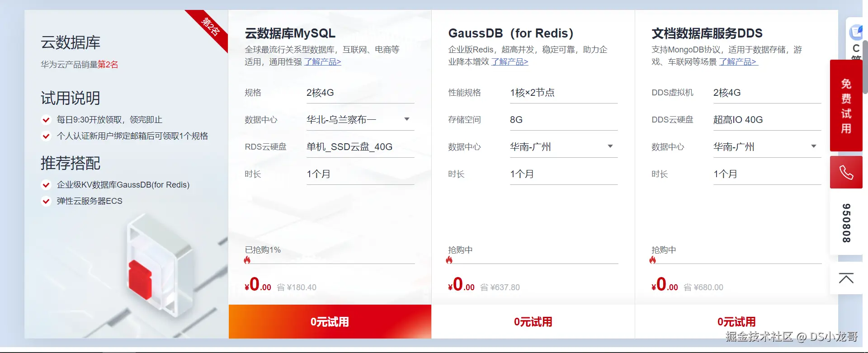
Task: Open 了解产品 link under 云数据库MySQL
Action: (323, 62)
